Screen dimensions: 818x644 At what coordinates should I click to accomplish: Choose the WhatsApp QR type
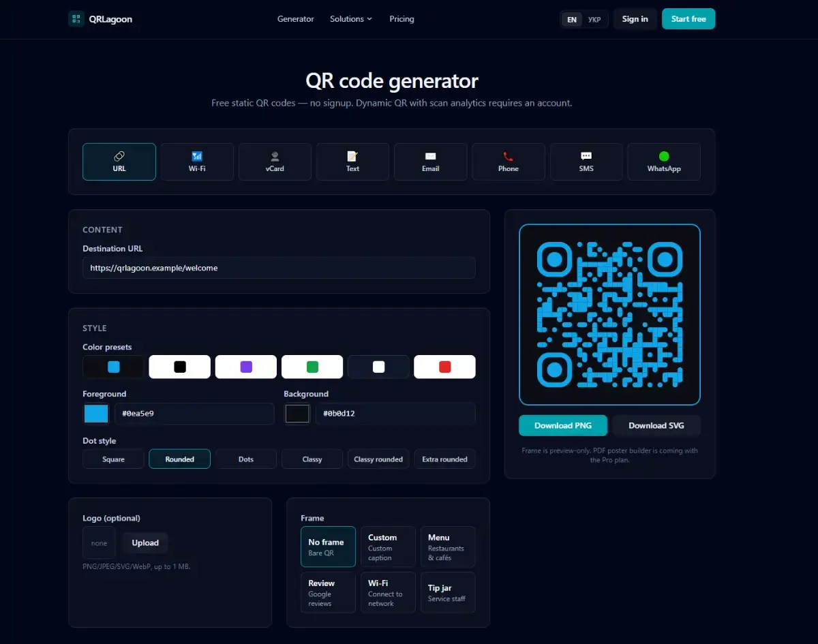664,162
